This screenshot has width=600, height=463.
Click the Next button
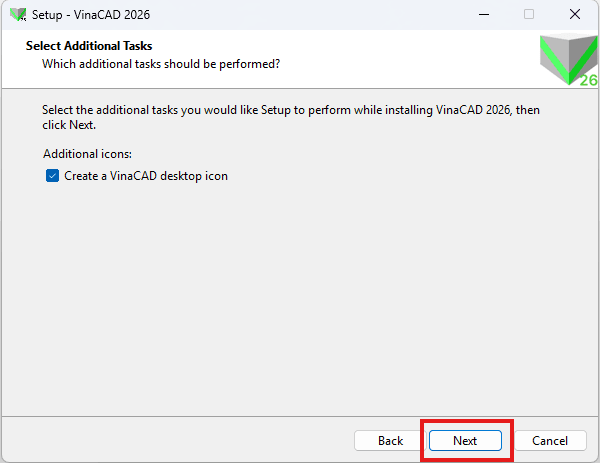(x=465, y=440)
